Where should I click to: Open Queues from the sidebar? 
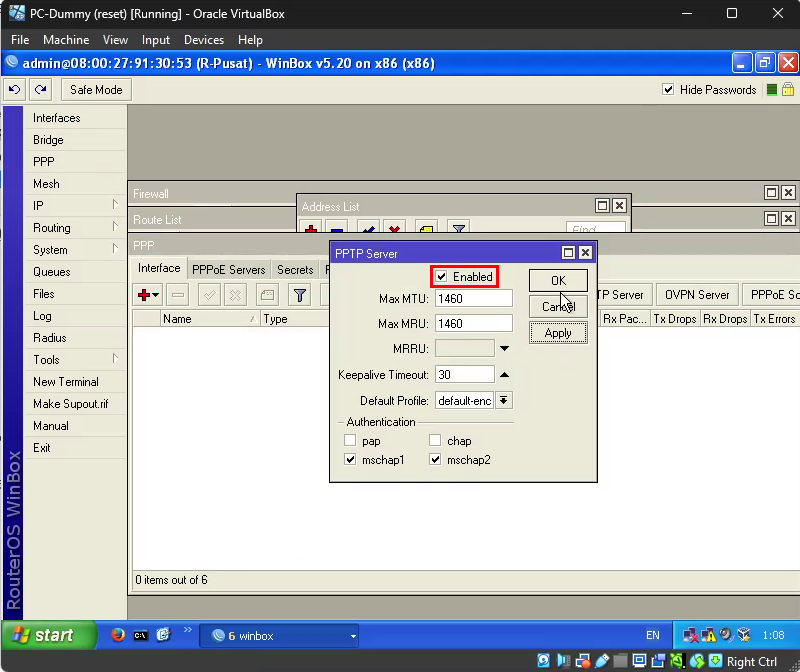75,271
